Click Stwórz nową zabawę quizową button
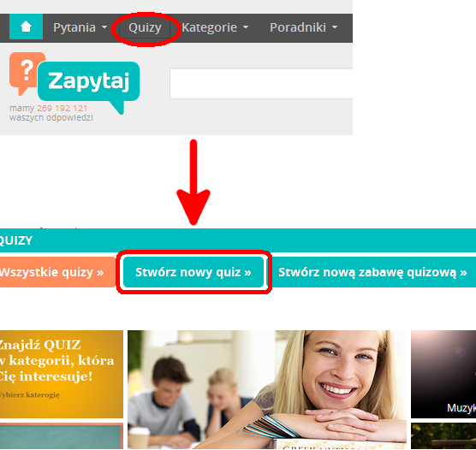The width and height of the screenshot is (476, 450). [372, 272]
